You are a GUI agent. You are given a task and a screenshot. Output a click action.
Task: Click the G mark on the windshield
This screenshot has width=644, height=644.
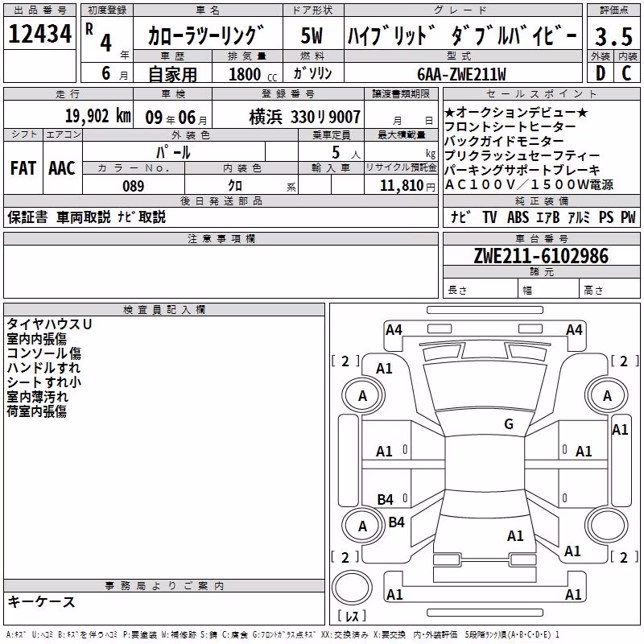(509, 424)
